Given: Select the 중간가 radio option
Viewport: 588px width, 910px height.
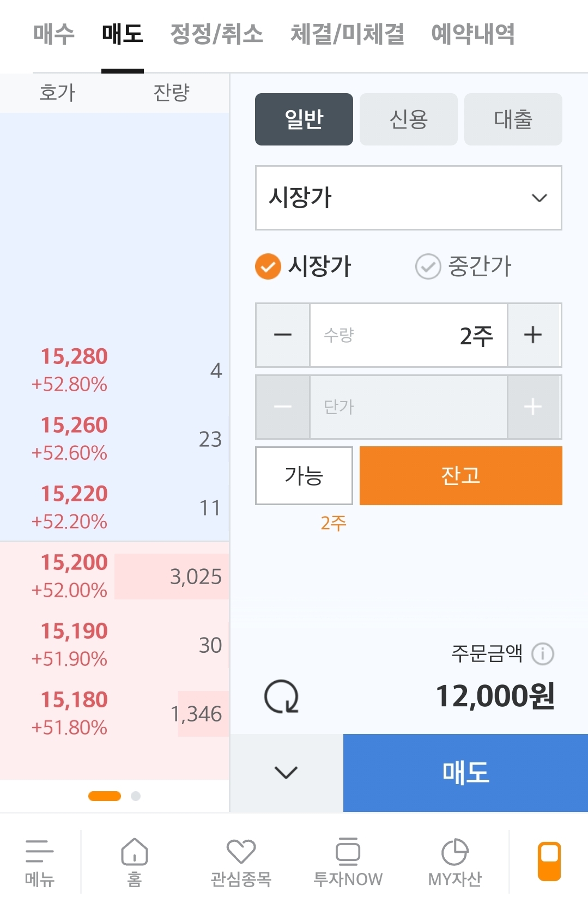Looking at the screenshot, I should pyautogui.click(x=428, y=266).
